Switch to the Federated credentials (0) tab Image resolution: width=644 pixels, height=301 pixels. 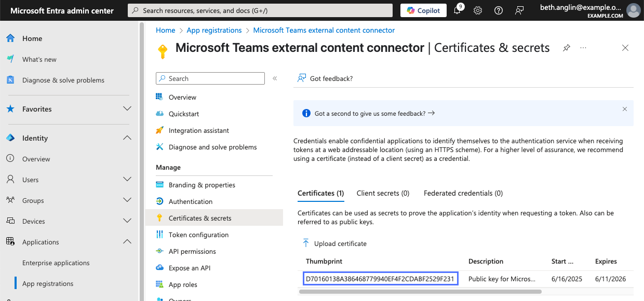[463, 193]
